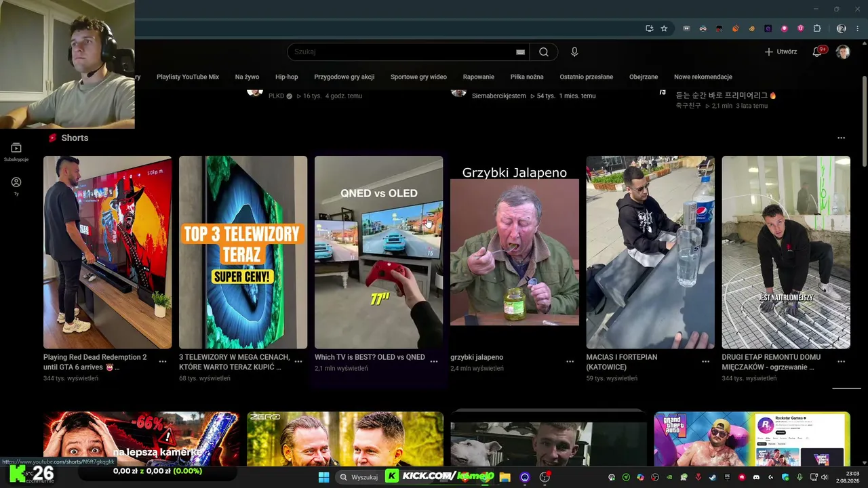
Task: Open options for Playing Red Dead Redemption short
Action: coord(163,362)
